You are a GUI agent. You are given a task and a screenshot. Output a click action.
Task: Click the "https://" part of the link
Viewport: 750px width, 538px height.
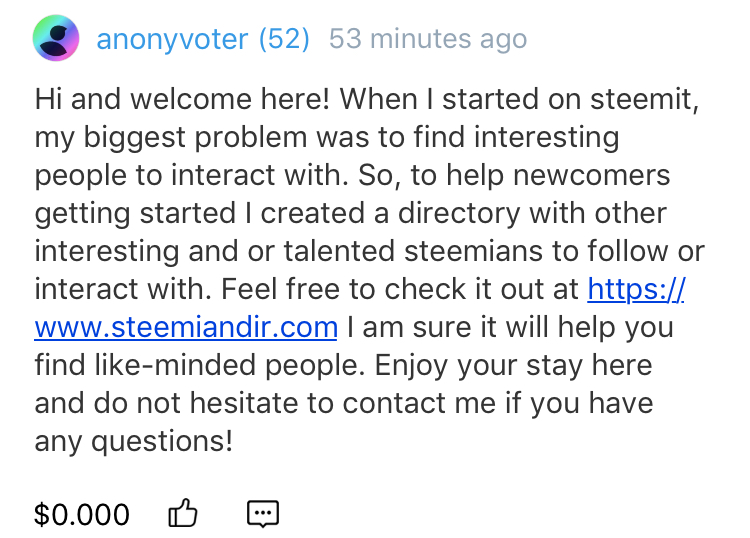coord(635,289)
